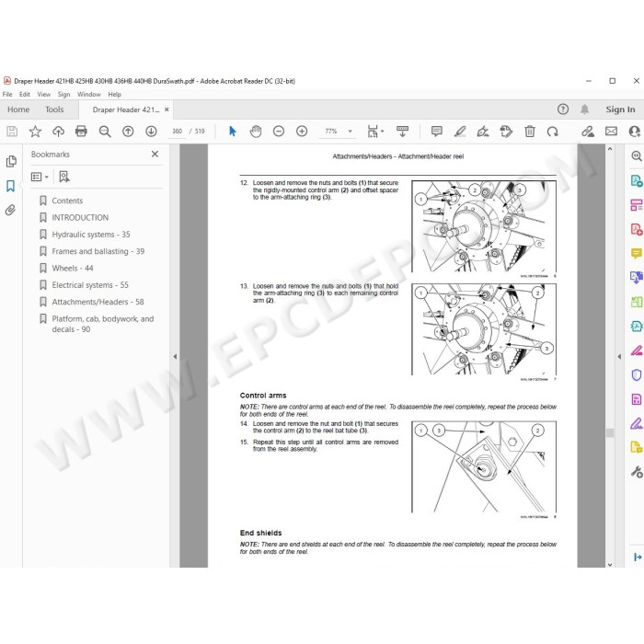This screenshot has height=644, width=644.
Task: Jump to Hydraulic systems - 35 bookmark
Action: tap(91, 235)
